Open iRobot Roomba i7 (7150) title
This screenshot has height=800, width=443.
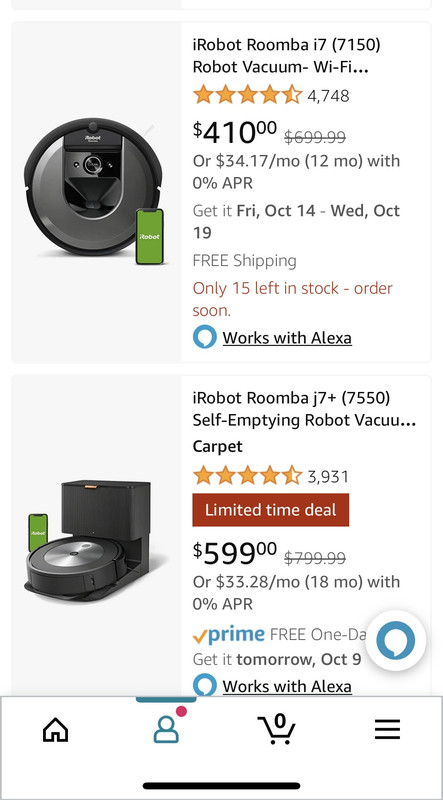286,56
